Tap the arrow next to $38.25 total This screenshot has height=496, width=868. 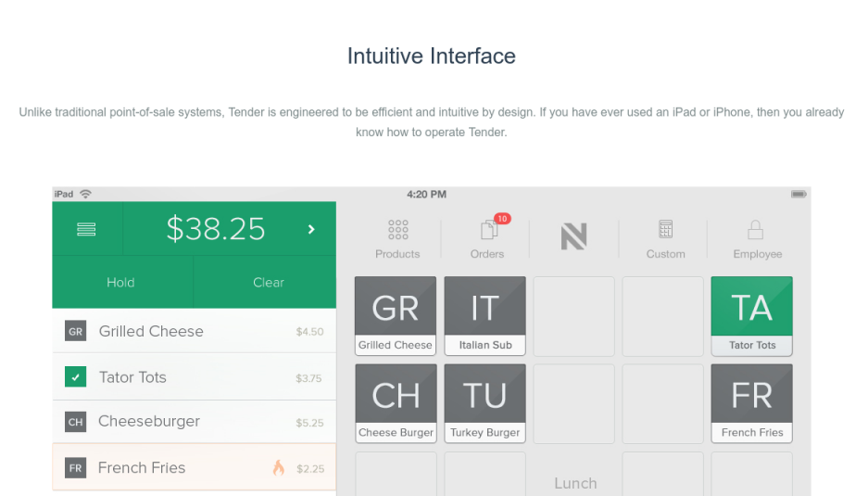click(311, 229)
